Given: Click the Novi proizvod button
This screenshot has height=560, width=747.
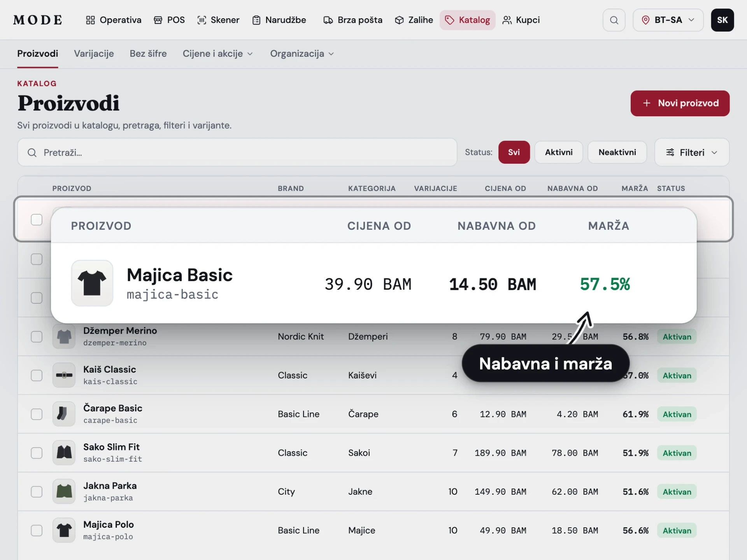Looking at the screenshot, I should coord(680,103).
